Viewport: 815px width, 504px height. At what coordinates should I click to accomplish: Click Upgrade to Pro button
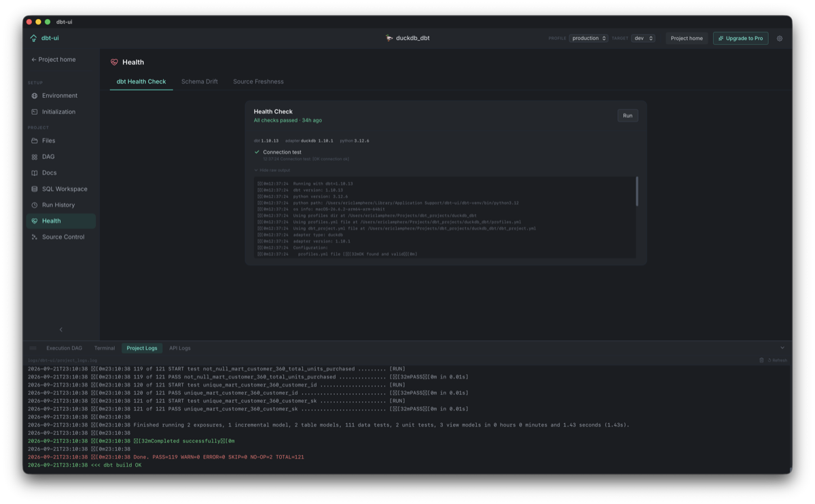(740, 39)
